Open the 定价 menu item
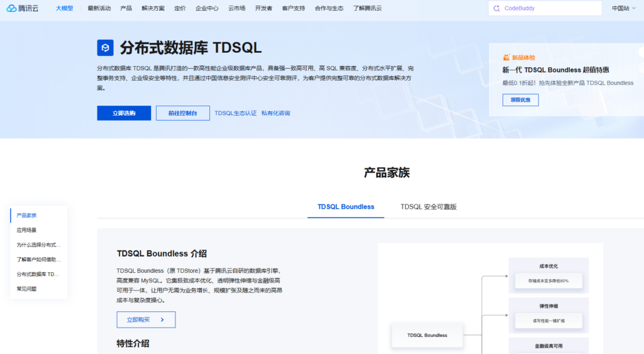644x354 pixels. (180, 8)
